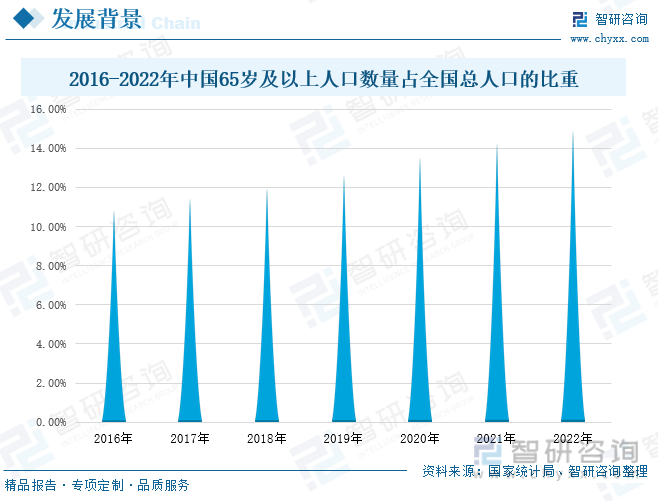Click the 2016年 x-axis label
Screen dimensions: 658x501
113,438
